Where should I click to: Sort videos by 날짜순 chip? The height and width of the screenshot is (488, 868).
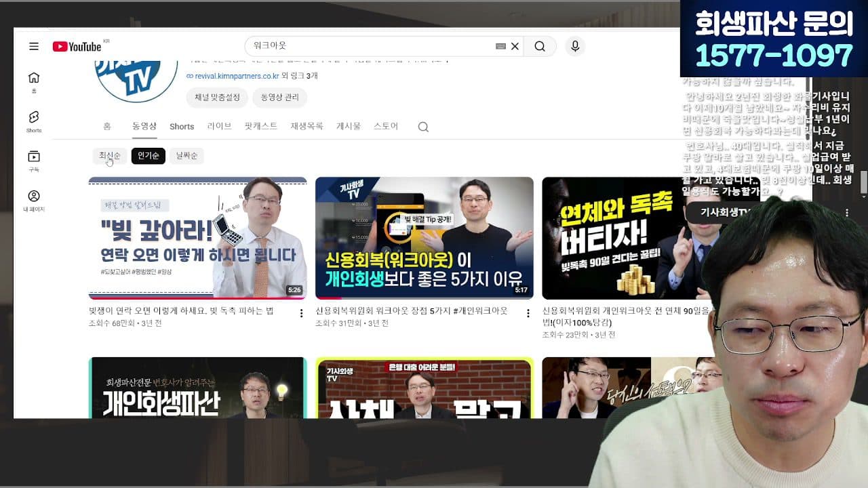click(186, 156)
